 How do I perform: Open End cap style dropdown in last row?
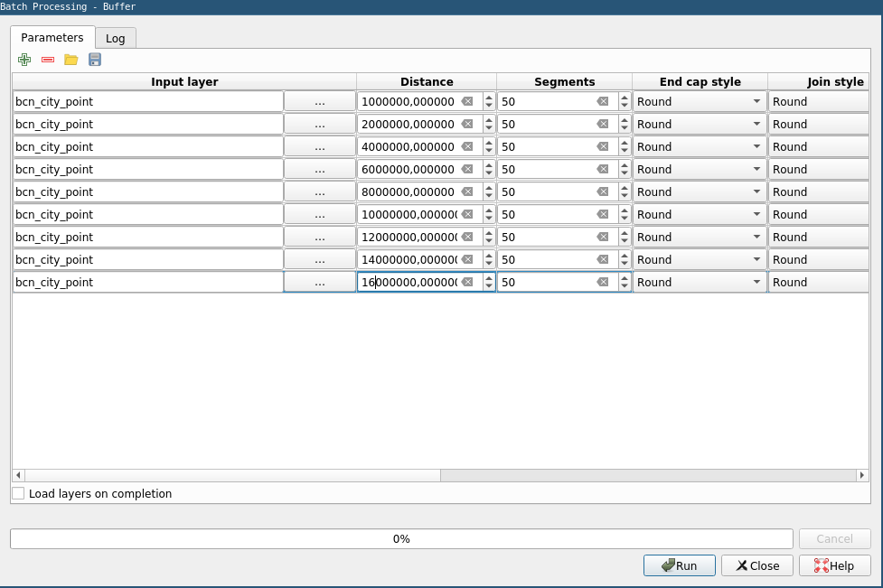pyautogui.click(x=756, y=283)
